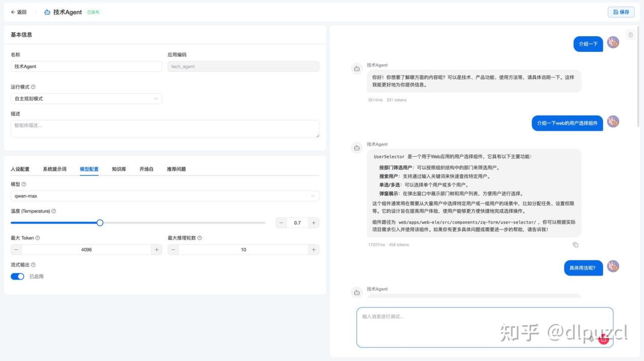Click help icon beside 温度 (Temperature)

coord(54,211)
